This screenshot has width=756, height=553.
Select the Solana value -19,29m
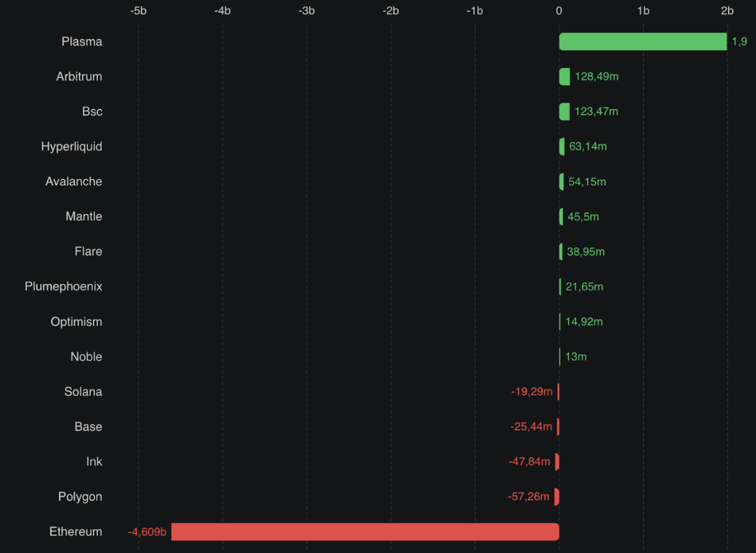click(532, 392)
